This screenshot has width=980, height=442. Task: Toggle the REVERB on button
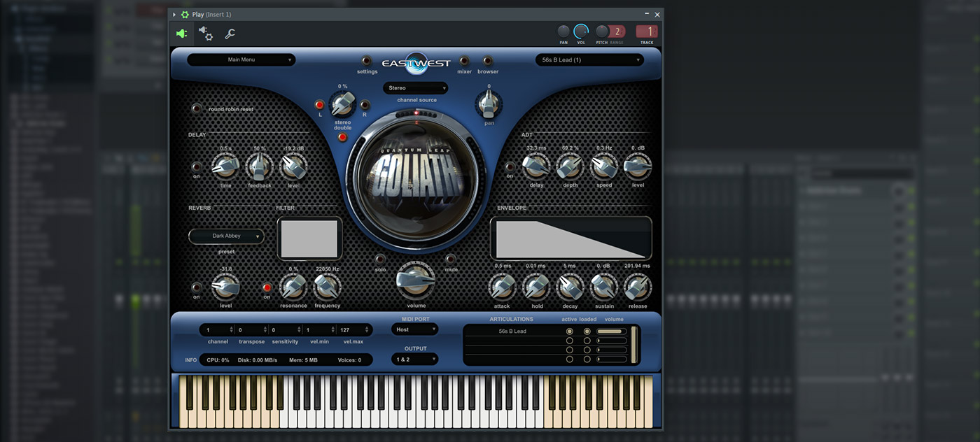[197, 287]
